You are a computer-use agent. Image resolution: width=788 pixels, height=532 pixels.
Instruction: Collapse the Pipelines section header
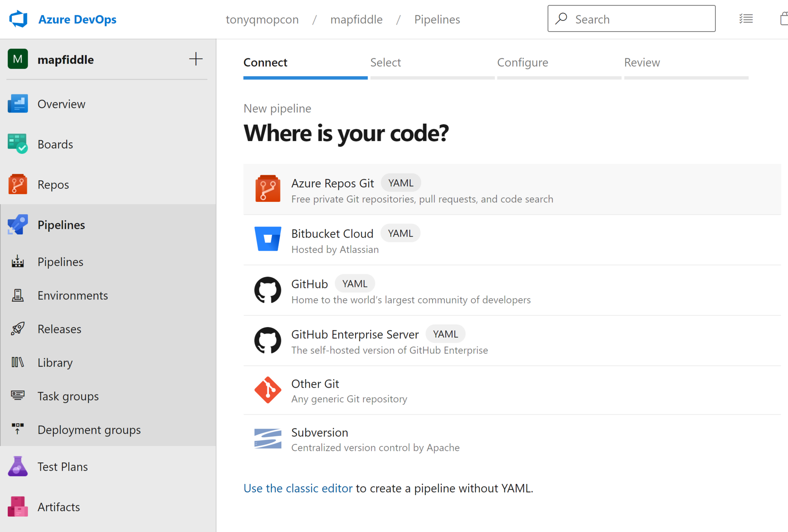coord(61,225)
